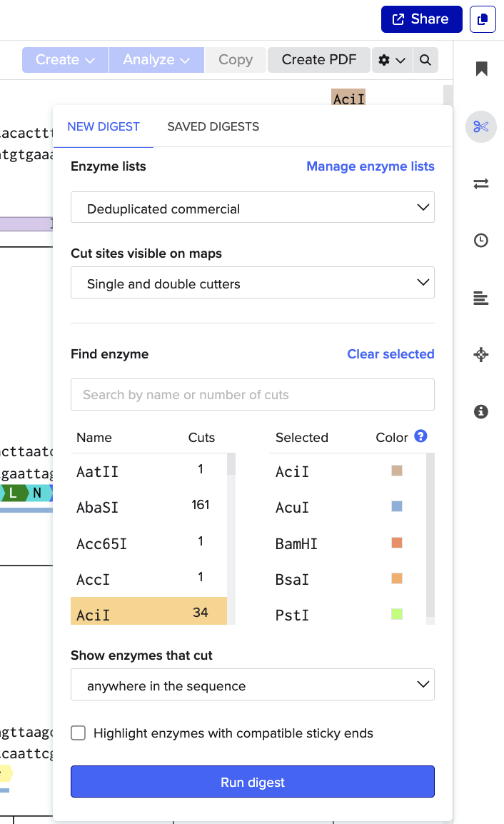Screen dimensions: 504x824
Task: Open the information circle icon
Action: pyautogui.click(x=481, y=411)
